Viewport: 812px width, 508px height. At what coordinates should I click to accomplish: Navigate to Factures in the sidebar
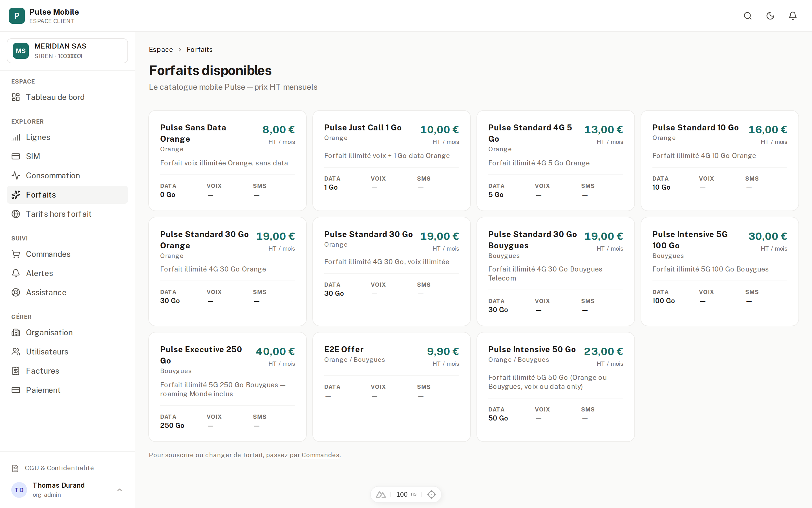coord(67,371)
